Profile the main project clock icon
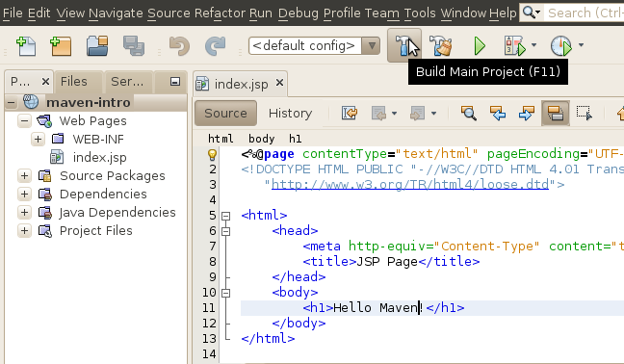Image resolution: width=624 pixels, height=364 pixels. click(561, 46)
